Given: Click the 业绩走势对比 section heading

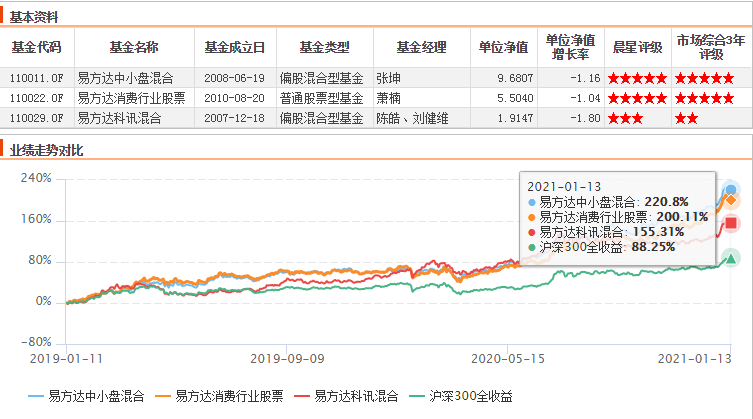Looking at the screenshot, I should [47, 150].
